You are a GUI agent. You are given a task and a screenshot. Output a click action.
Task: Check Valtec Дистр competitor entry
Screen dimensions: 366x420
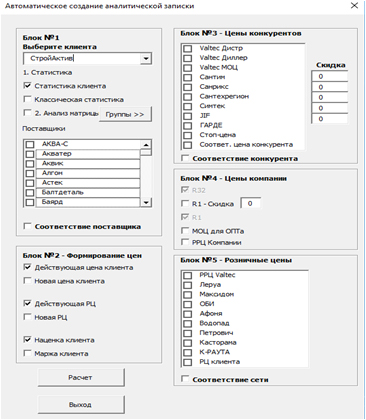coord(188,49)
